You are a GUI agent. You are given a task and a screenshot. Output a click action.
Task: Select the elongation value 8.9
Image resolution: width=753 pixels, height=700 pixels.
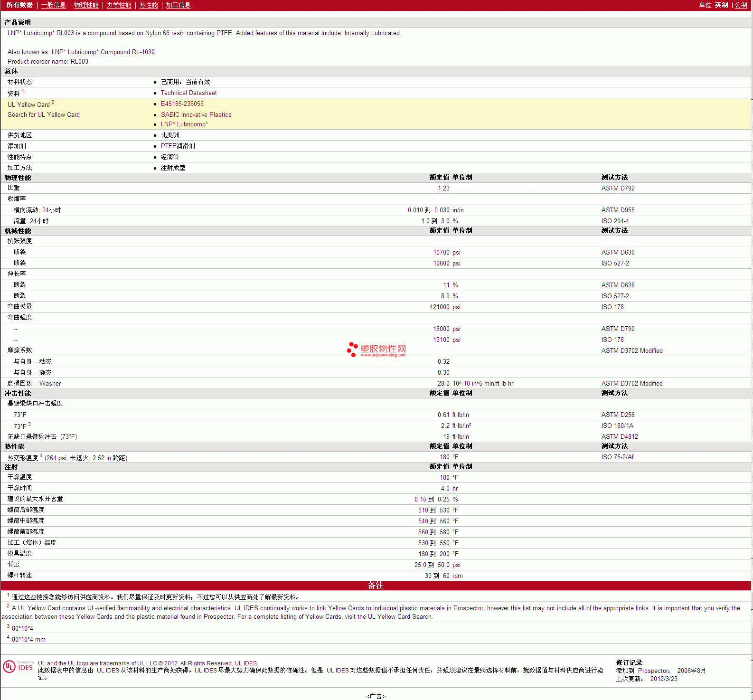coord(445,296)
